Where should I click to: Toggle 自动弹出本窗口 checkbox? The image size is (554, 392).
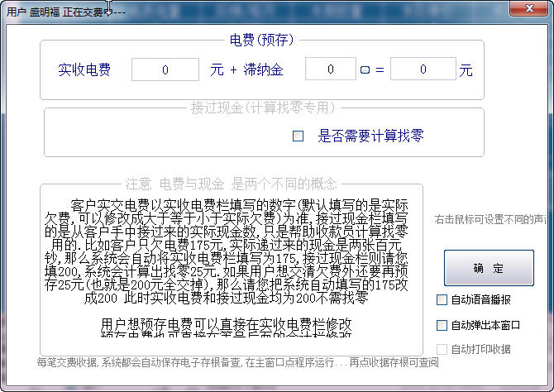point(442,325)
